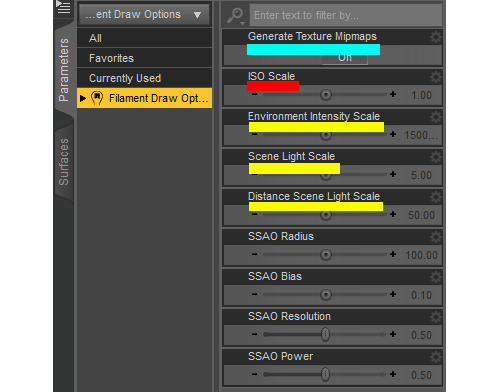Image resolution: width=500 pixels, height=392 pixels.
Task: Click the ISO Scale value 1.00
Action: click(421, 95)
